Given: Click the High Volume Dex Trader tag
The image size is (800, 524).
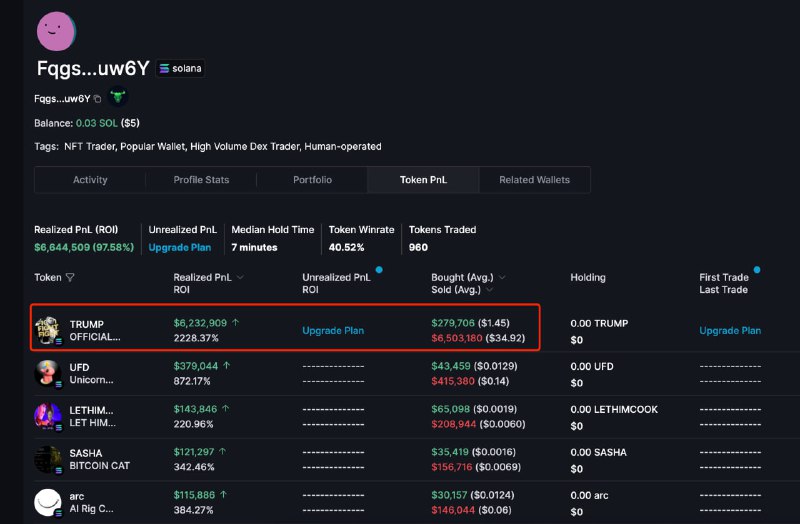Looking at the screenshot, I should click(x=245, y=146).
